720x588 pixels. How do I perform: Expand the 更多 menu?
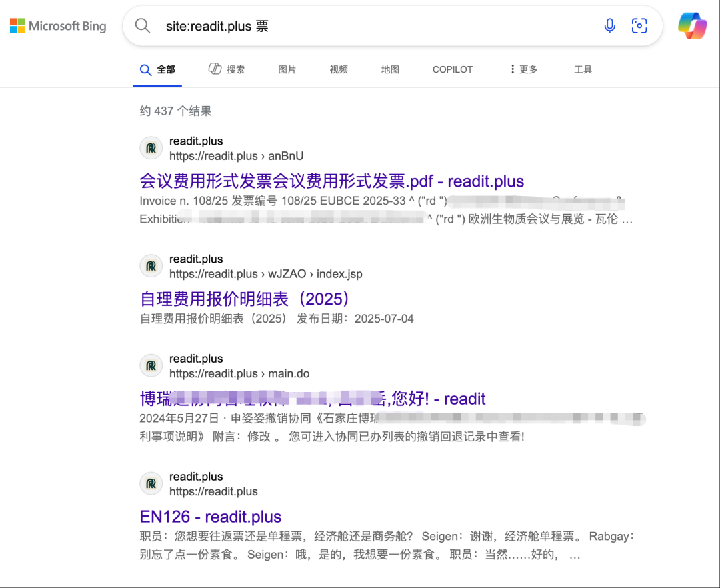tap(523, 69)
